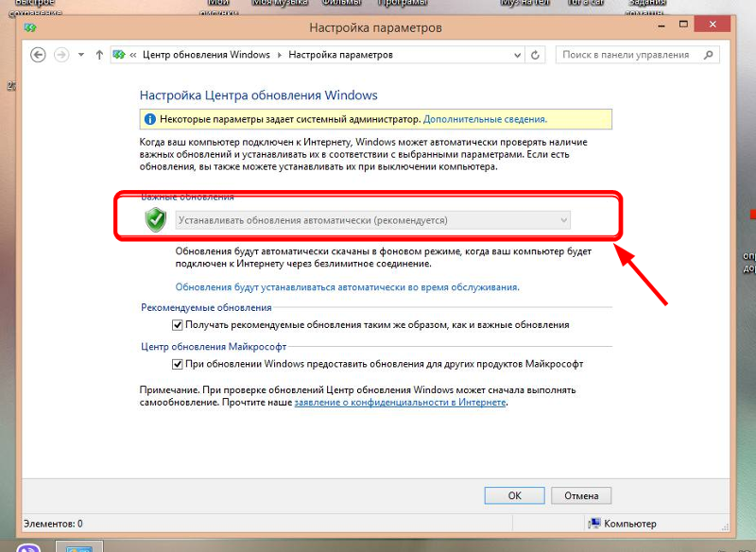Open the link about automatic installation during maintenance
756x552 pixels.
(x=347, y=287)
